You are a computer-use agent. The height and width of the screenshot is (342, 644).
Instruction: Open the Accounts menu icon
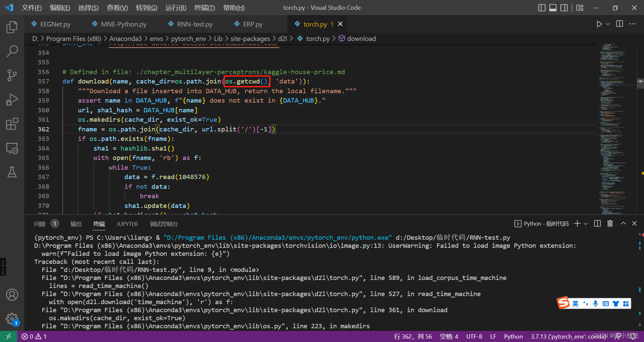pyautogui.click(x=12, y=295)
